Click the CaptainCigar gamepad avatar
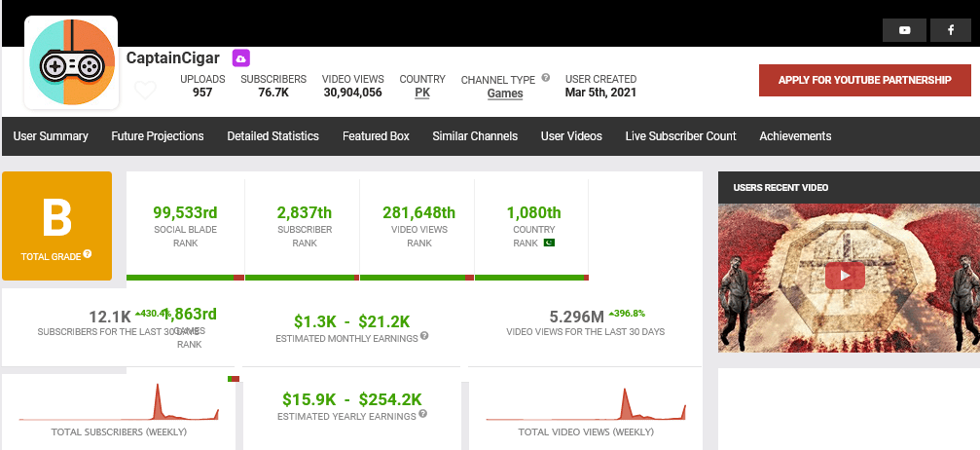Screen dimensions: 980x450 click(71, 62)
